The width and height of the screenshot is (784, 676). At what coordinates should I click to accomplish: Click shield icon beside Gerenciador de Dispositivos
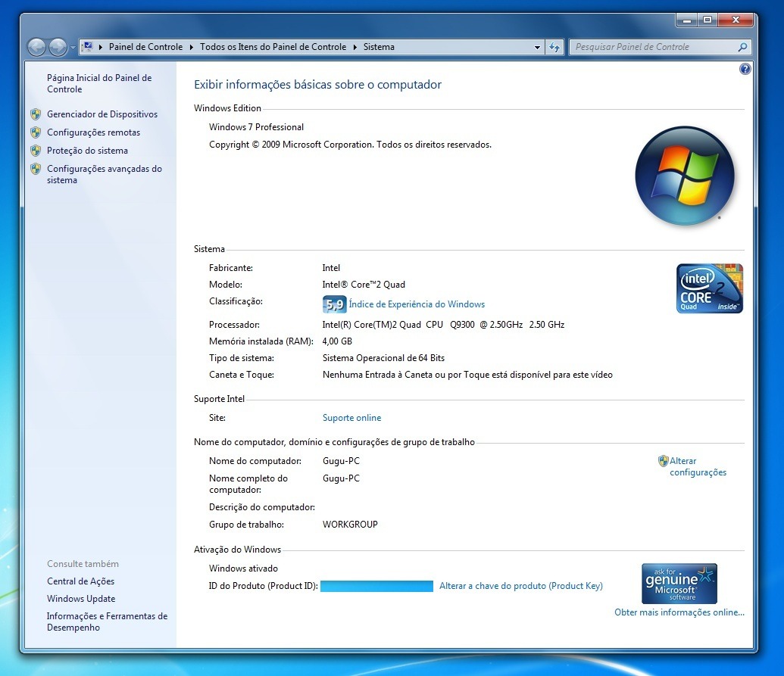[x=36, y=114]
